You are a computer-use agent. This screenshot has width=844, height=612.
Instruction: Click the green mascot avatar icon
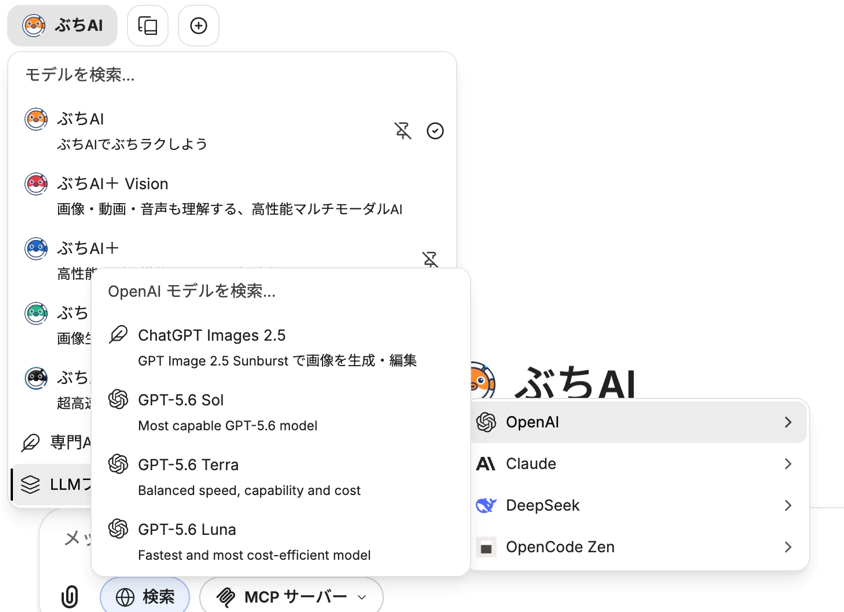pos(36,313)
